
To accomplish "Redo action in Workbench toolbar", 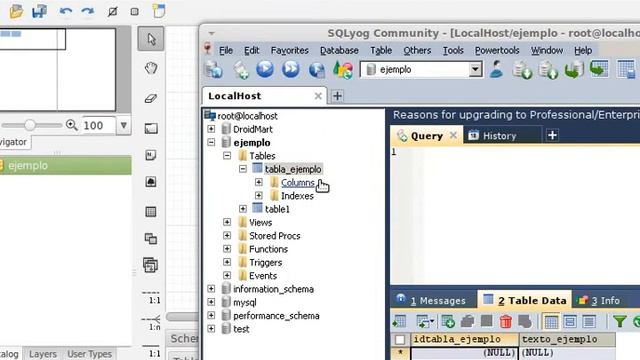I will pyautogui.click(x=87, y=11).
